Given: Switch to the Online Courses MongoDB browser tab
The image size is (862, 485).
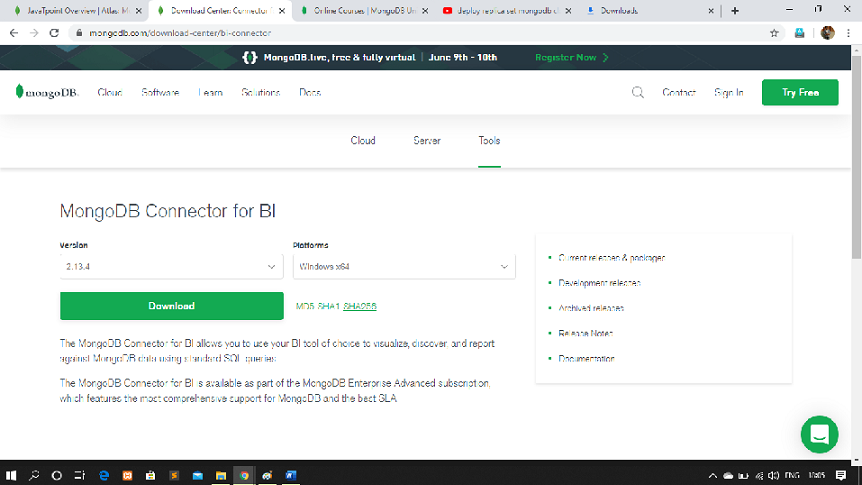Looking at the screenshot, I should 364,10.
